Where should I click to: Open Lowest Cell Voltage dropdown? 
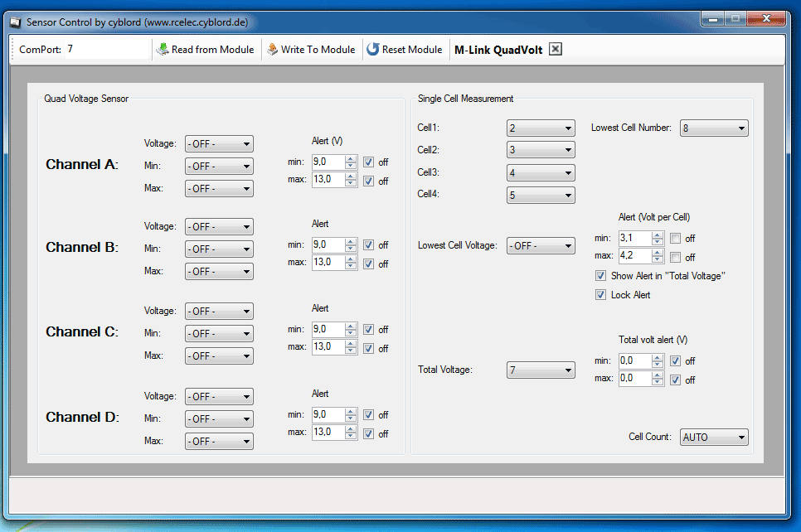coord(541,246)
